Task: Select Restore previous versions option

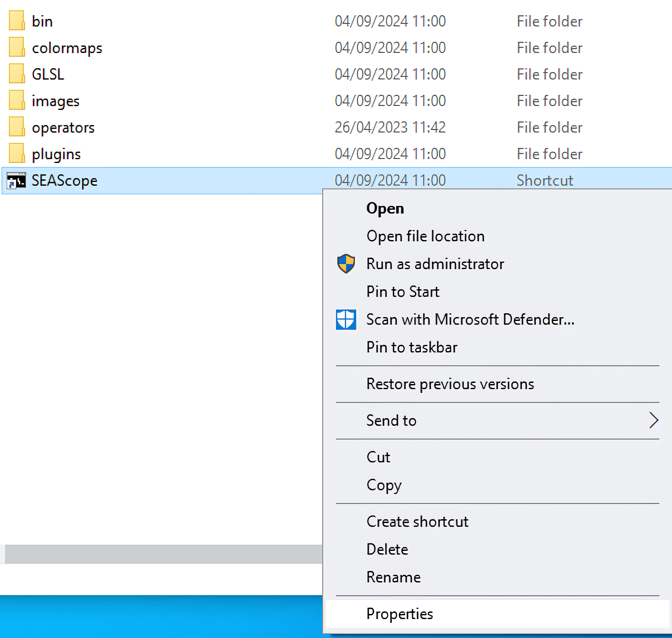Action: pyautogui.click(x=450, y=384)
